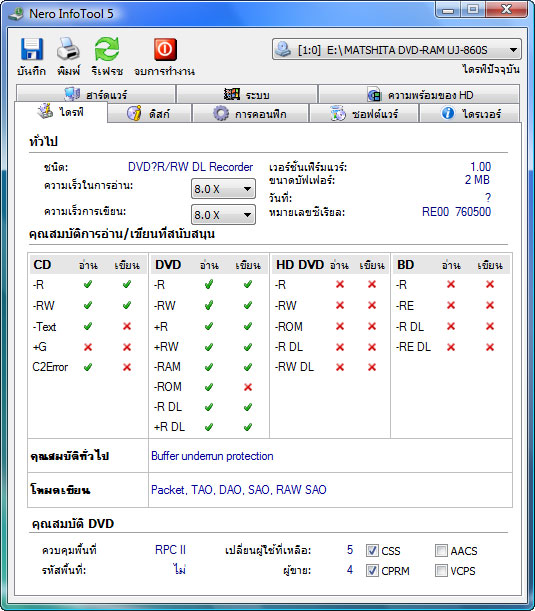This screenshot has width=535, height=611.
Task: Click the DVD?R/RW DL Recorder type value
Action: [x=190, y=167]
